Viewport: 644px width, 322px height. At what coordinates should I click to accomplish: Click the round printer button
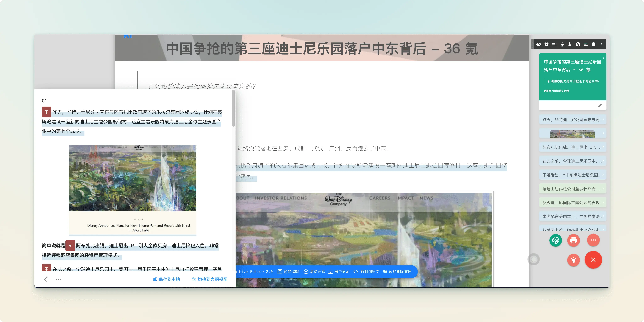(x=574, y=240)
